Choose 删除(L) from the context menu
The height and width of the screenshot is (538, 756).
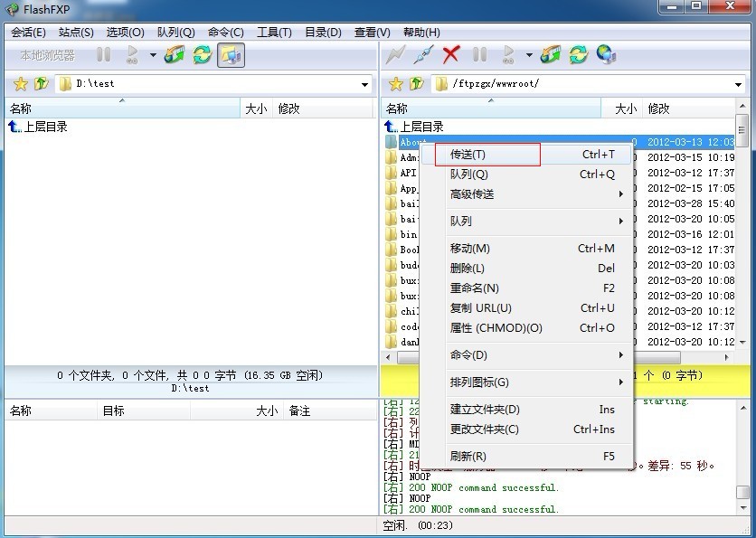(468, 269)
